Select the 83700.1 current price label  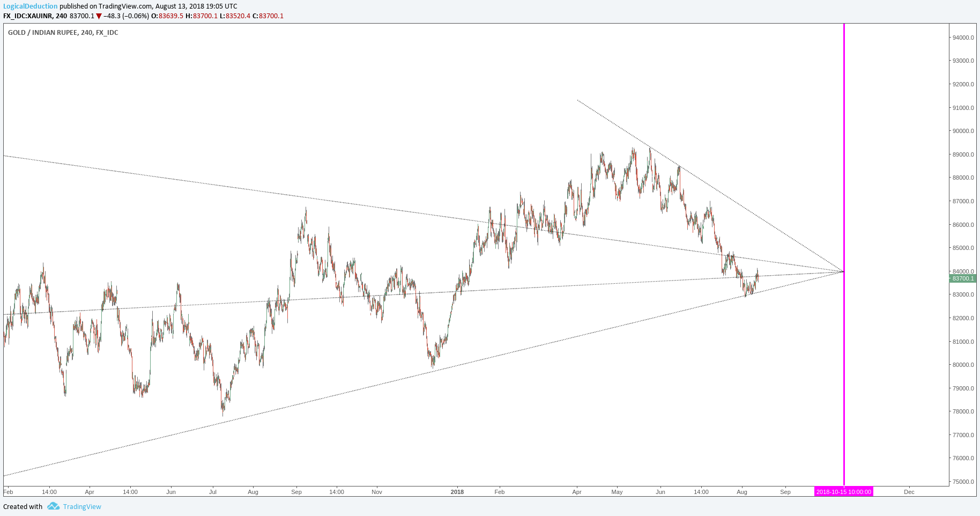pos(963,279)
